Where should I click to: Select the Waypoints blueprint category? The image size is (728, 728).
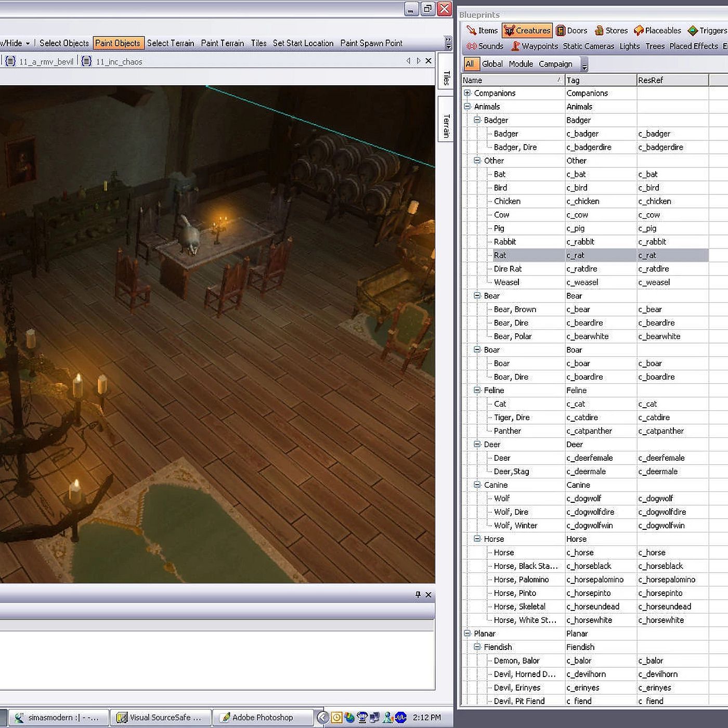535,46
